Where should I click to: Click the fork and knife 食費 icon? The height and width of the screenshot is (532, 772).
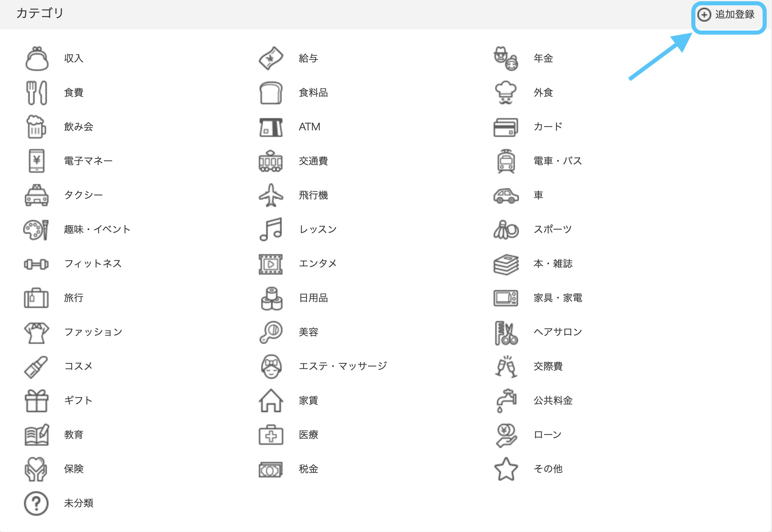point(37,93)
